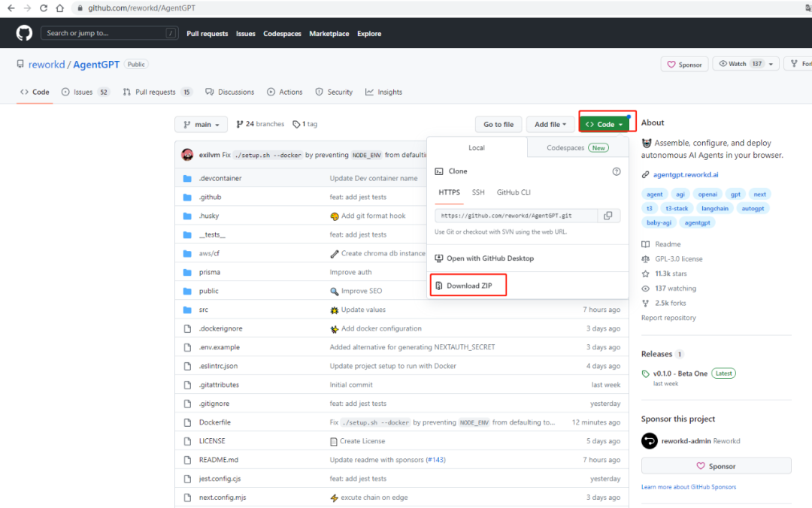Click the GPL-3.0 license scale icon
This screenshot has height=508, width=812.
[645, 259]
